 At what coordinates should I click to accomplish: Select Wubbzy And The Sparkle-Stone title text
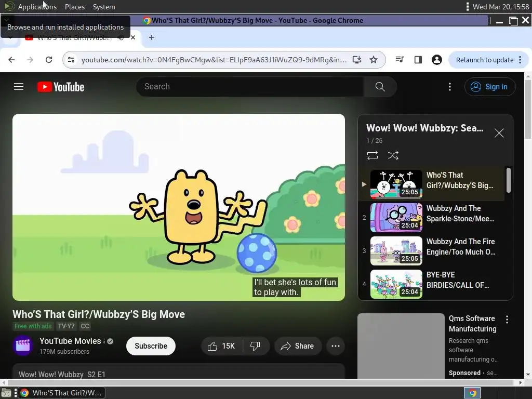[x=460, y=214]
